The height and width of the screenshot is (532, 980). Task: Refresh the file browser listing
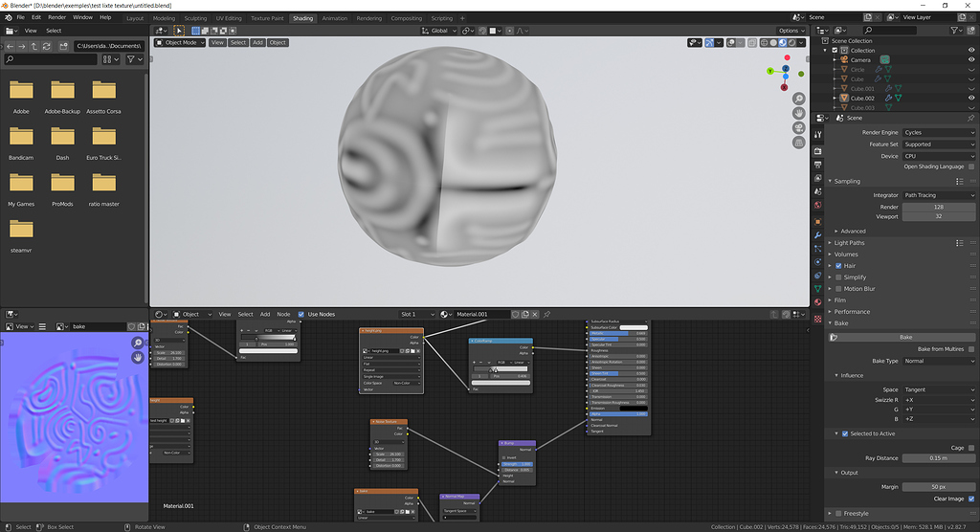[x=46, y=46]
